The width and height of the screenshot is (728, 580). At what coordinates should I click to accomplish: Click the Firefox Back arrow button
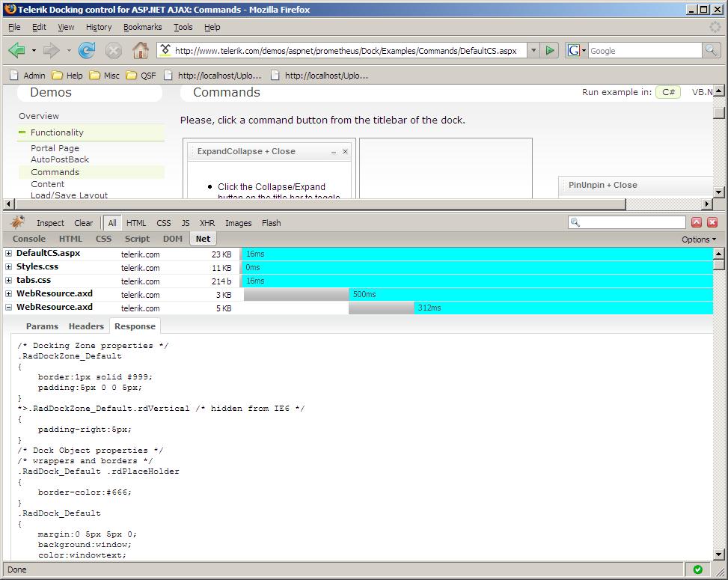click(16, 49)
